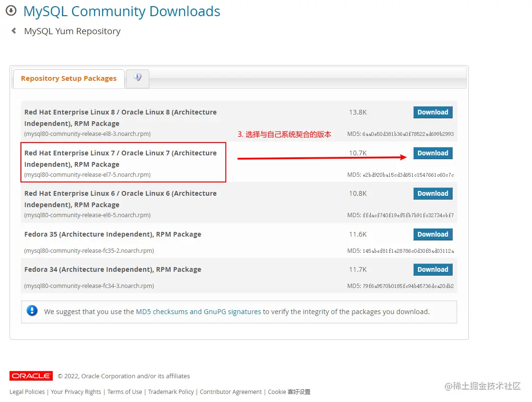The image size is (532, 402).
Task: Click the Red Hat Enterprise Linux 7 package title
Action: pos(120,158)
